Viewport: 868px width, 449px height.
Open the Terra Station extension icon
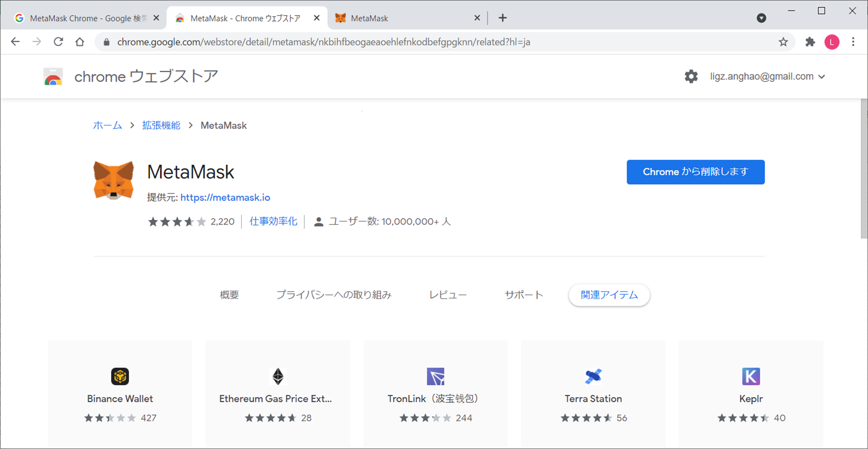(593, 376)
